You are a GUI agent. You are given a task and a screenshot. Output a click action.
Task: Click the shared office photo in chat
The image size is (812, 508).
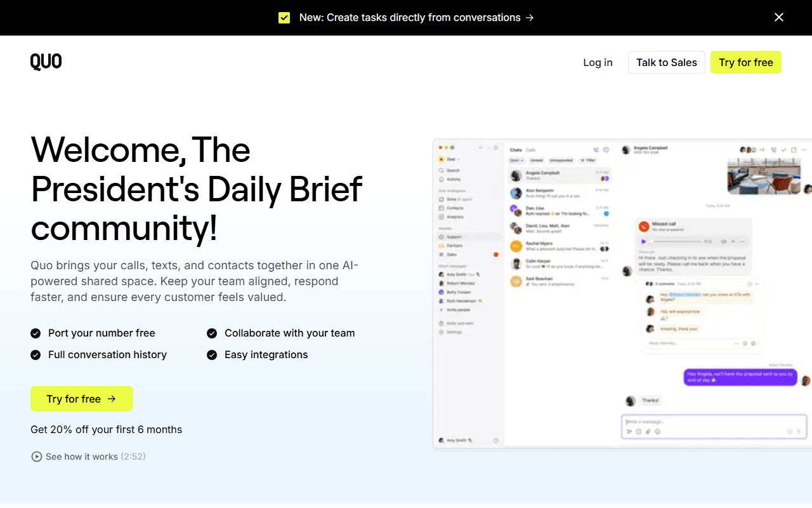764,176
